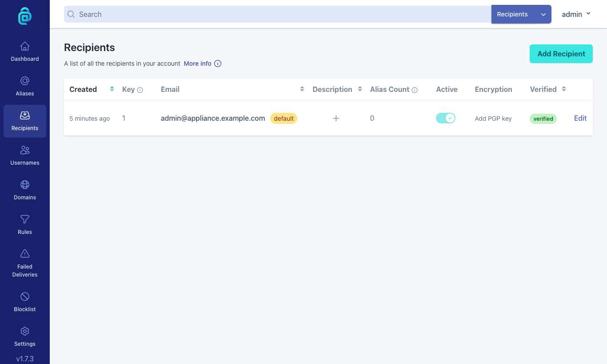Click the verified status badge

click(x=543, y=119)
